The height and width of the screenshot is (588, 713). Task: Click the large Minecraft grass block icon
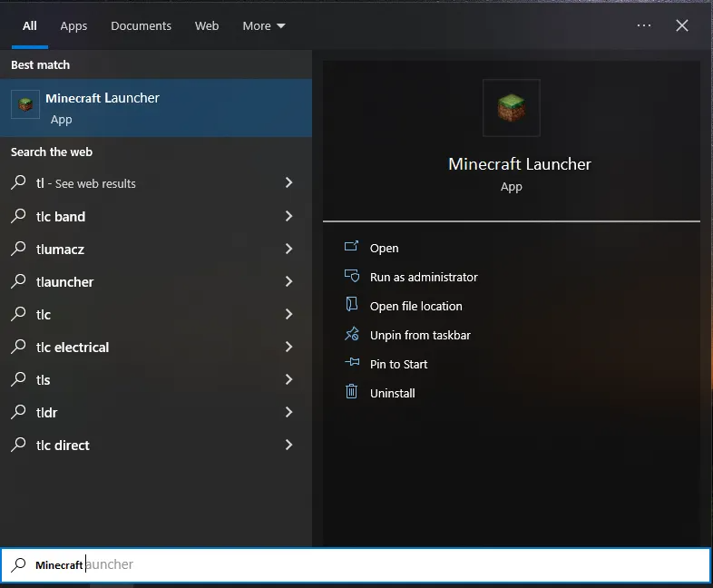511,108
